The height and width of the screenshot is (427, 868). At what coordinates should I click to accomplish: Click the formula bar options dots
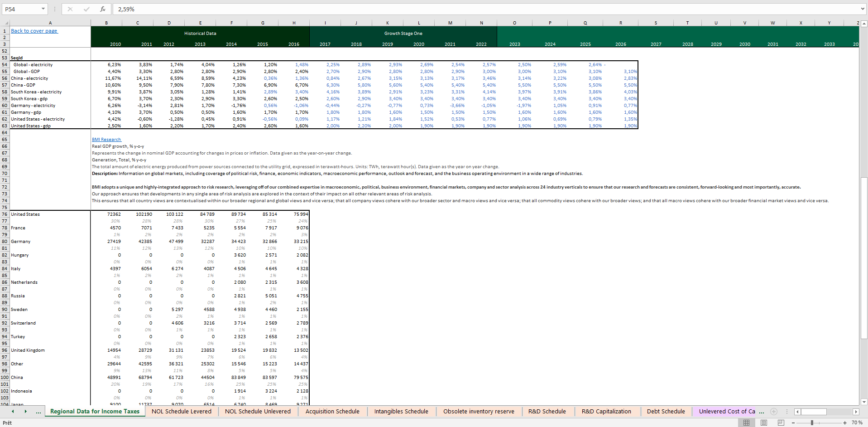point(55,9)
